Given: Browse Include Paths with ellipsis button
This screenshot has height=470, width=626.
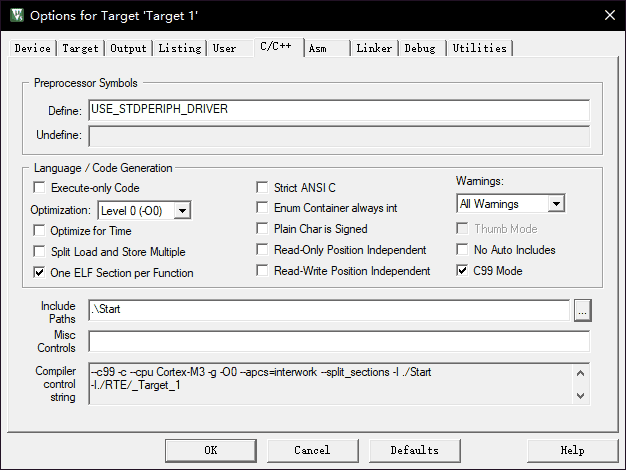Looking at the screenshot, I should click(x=582, y=310).
